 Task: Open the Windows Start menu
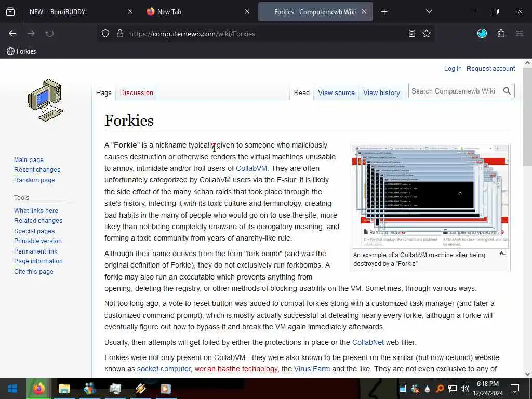click(12, 389)
